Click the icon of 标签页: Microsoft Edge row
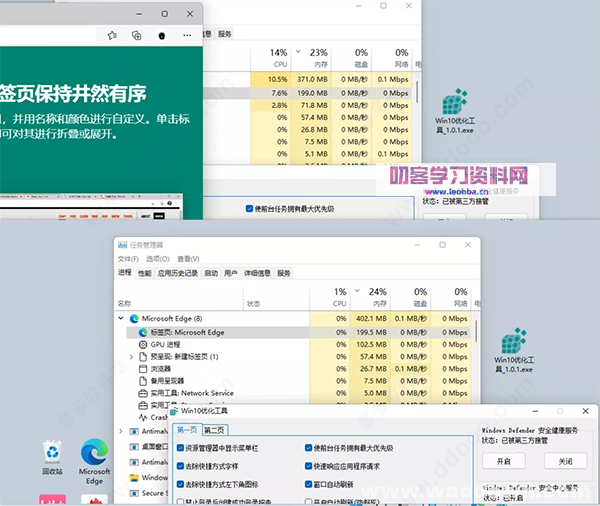This screenshot has width=600, height=506. coord(143,332)
